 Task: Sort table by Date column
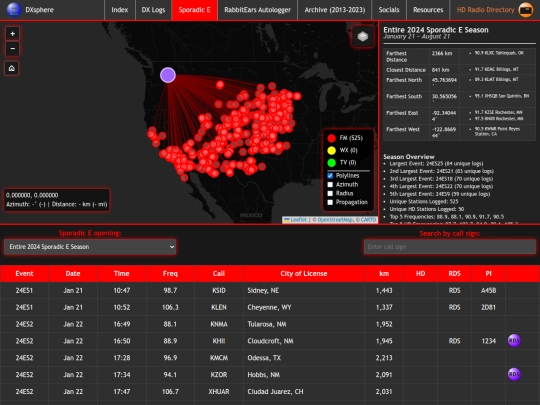click(x=73, y=273)
